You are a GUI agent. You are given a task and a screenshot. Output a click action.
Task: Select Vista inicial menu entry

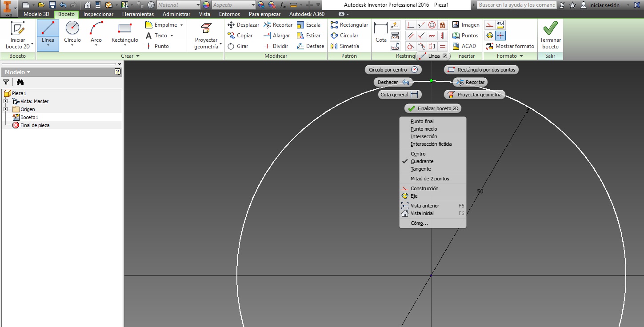[422, 213]
